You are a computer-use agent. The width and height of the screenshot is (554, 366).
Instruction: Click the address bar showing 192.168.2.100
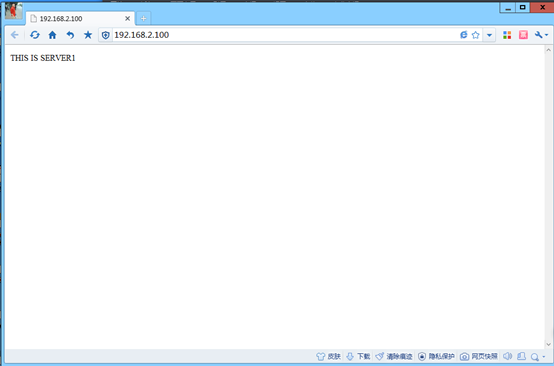click(283, 35)
